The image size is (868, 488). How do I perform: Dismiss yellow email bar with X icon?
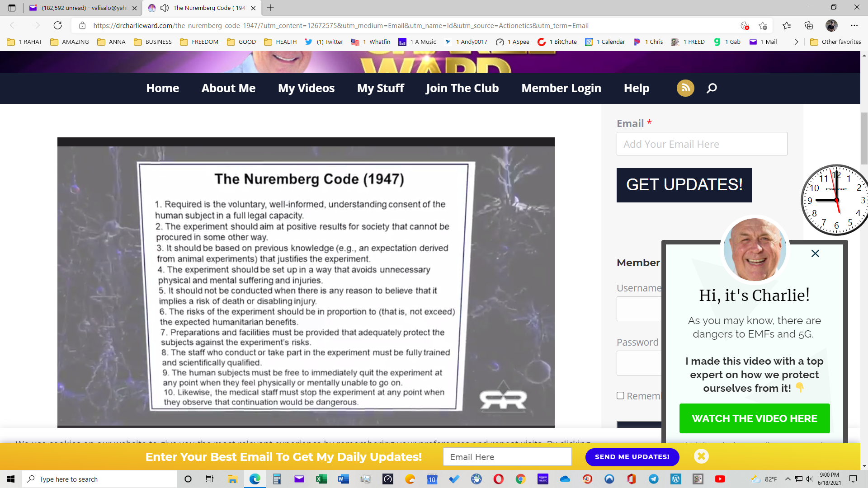[701, 456]
